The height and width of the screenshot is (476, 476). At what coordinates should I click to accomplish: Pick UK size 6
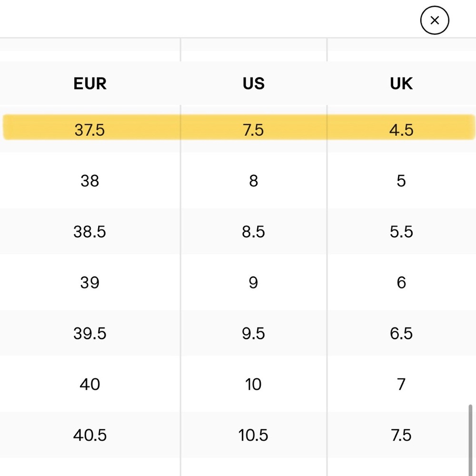tap(401, 283)
